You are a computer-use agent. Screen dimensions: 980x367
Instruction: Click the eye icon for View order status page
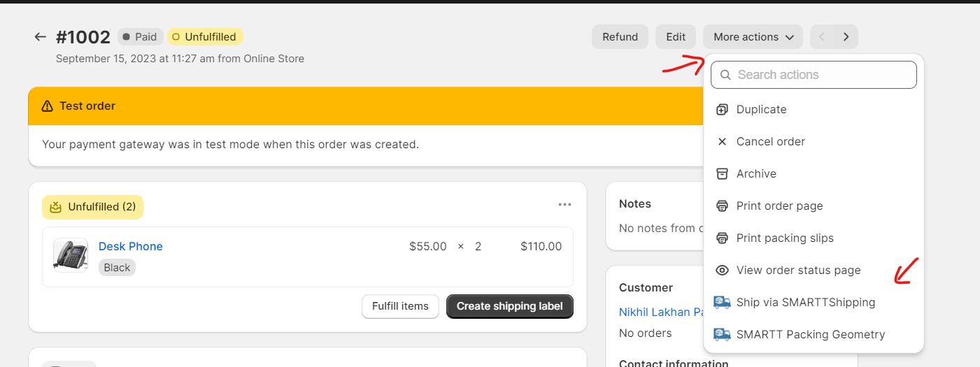(x=723, y=271)
